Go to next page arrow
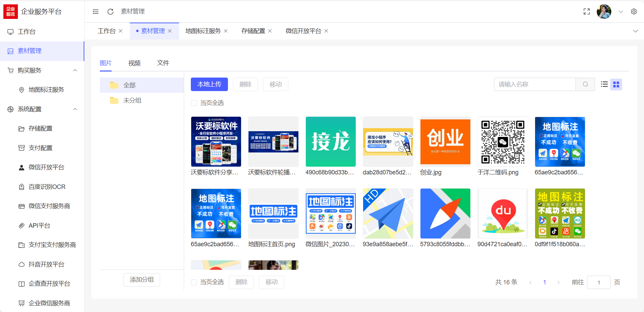 559,282
